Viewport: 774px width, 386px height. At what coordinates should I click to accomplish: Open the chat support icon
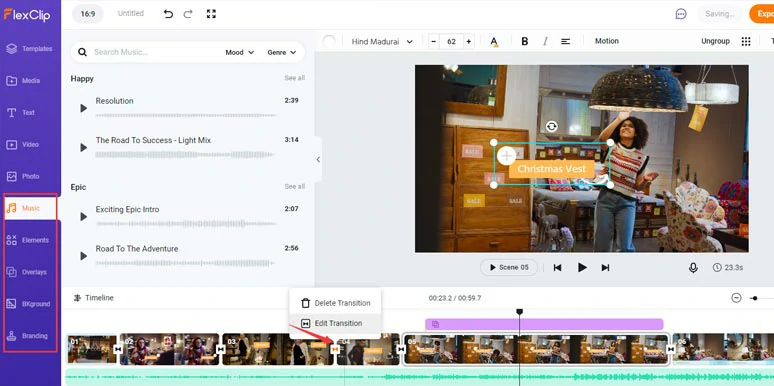(681, 14)
